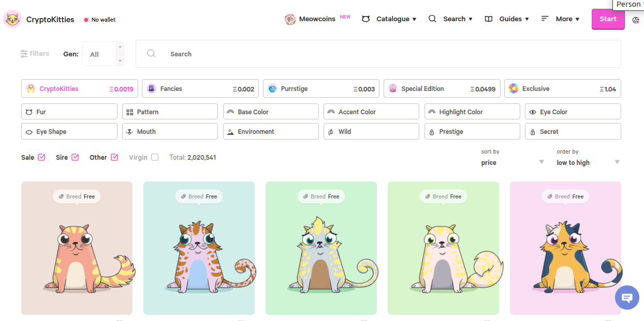The height and width of the screenshot is (321, 644).
Task: Uncheck the Other checkbox
Action: pyautogui.click(x=114, y=157)
